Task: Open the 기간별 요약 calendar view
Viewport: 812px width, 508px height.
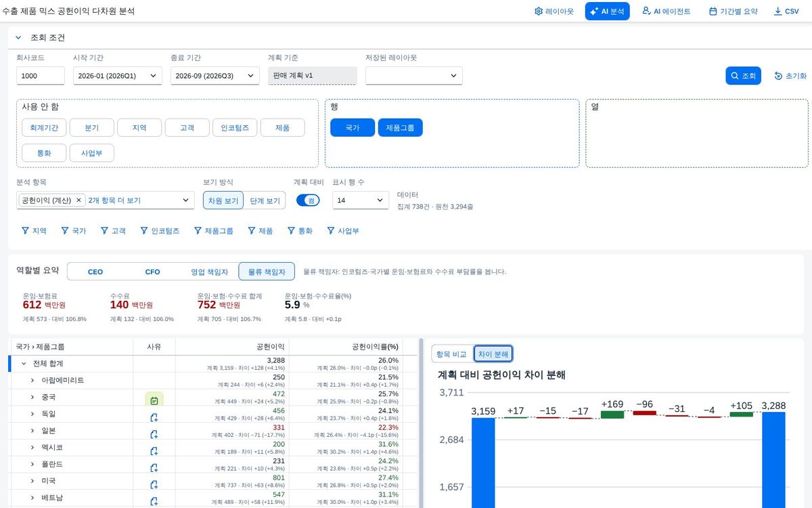Action: click(733, 12)
